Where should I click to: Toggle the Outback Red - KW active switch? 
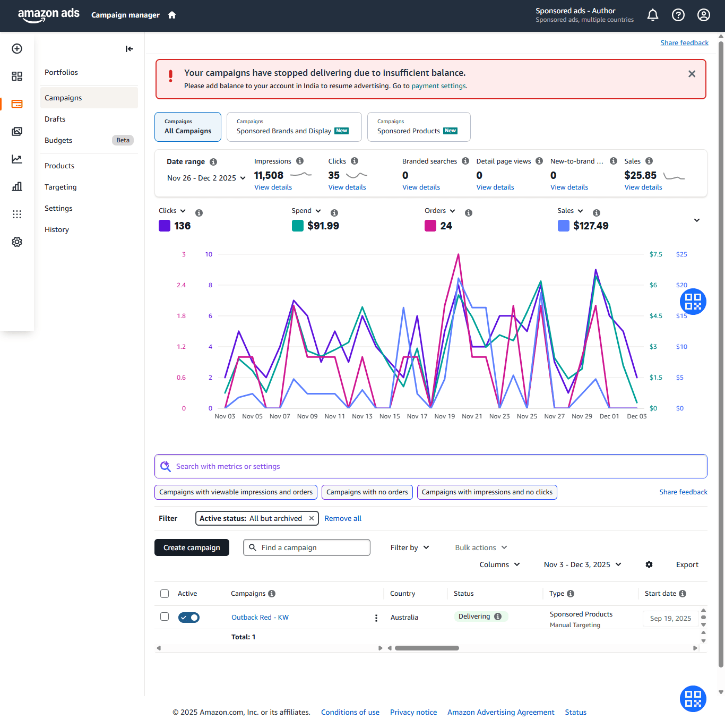tap(189, 618)
